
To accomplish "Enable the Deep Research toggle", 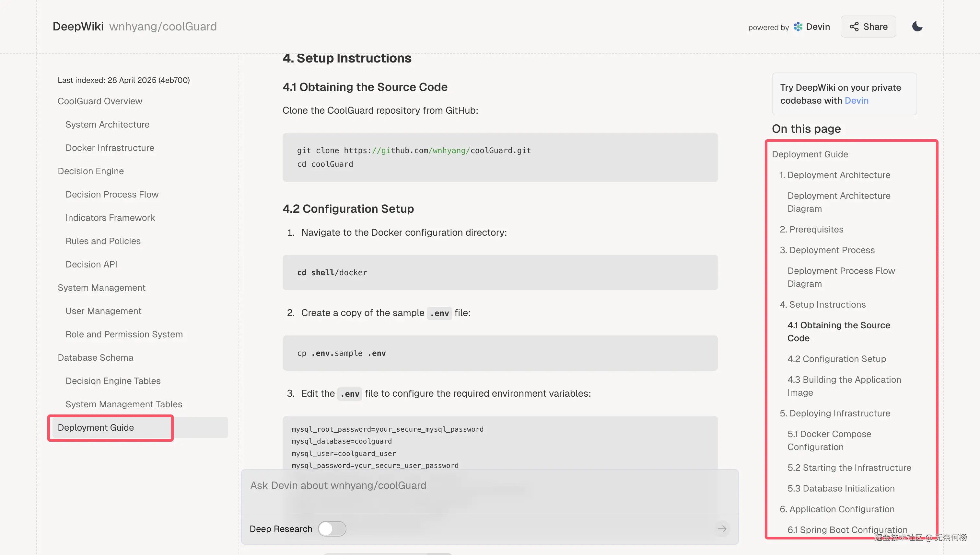I will pyautogui.click(x=332, y=529).
